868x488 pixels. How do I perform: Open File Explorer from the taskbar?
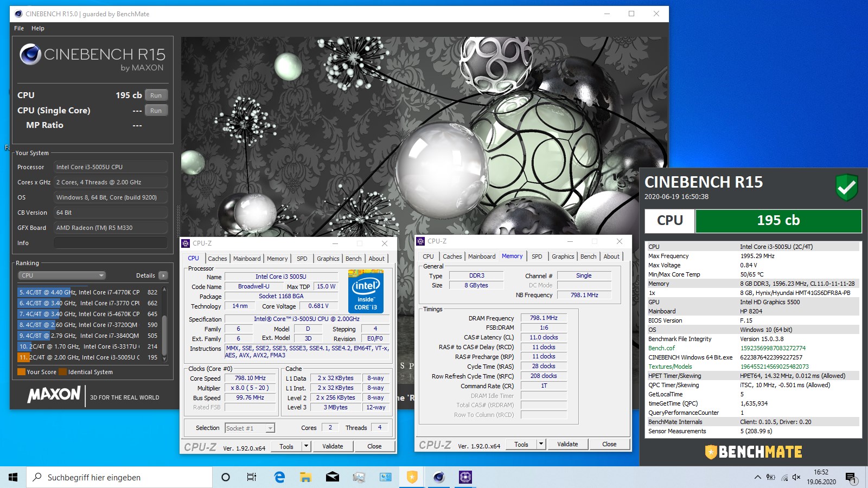click(306, 477)
